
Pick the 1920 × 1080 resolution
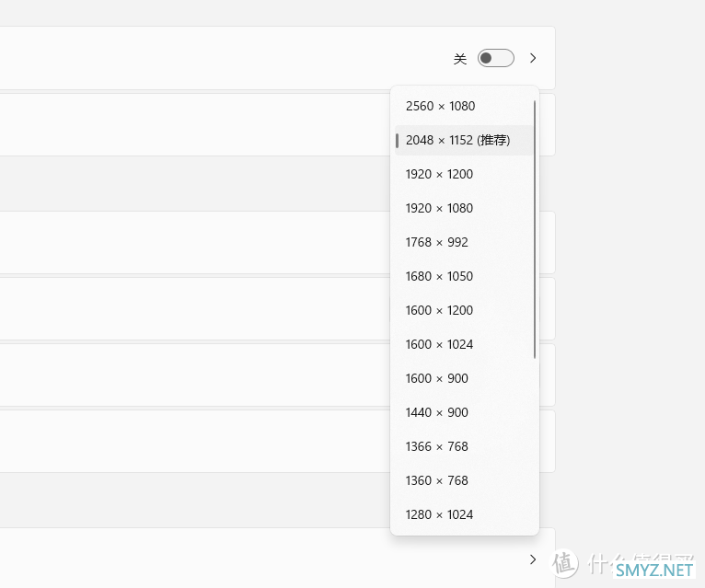464,208
